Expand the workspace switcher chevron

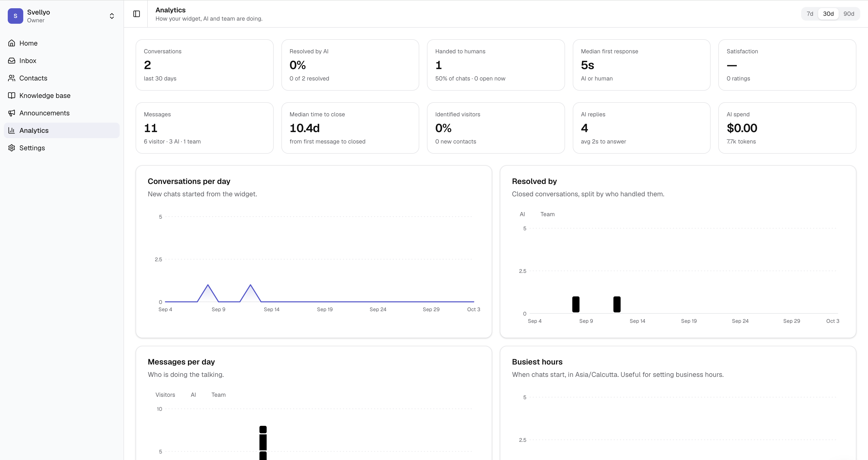tap(112, 16)
